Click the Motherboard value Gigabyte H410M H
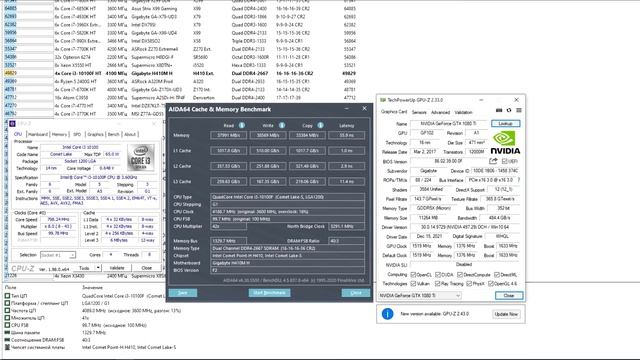This screenshot has width=640, height=360. point(287,263)
